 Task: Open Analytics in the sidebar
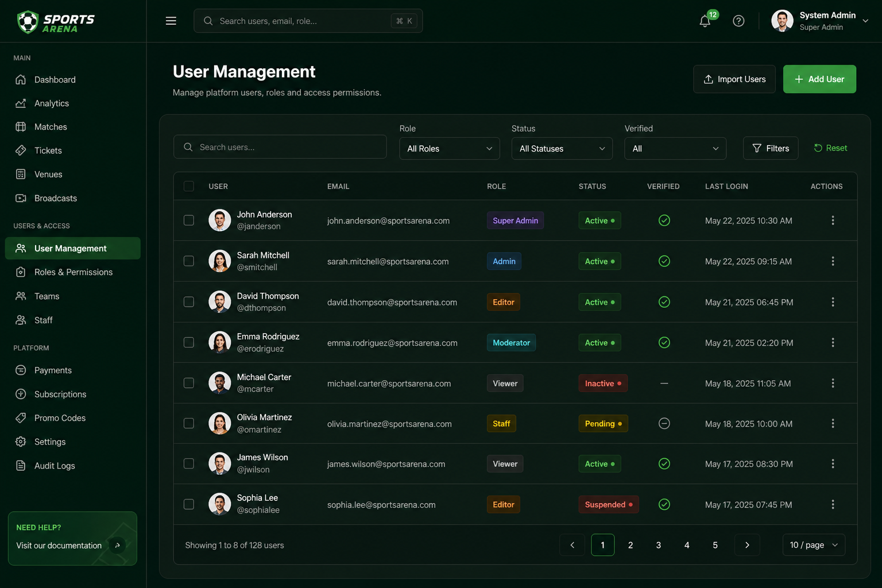coord(73,103)
